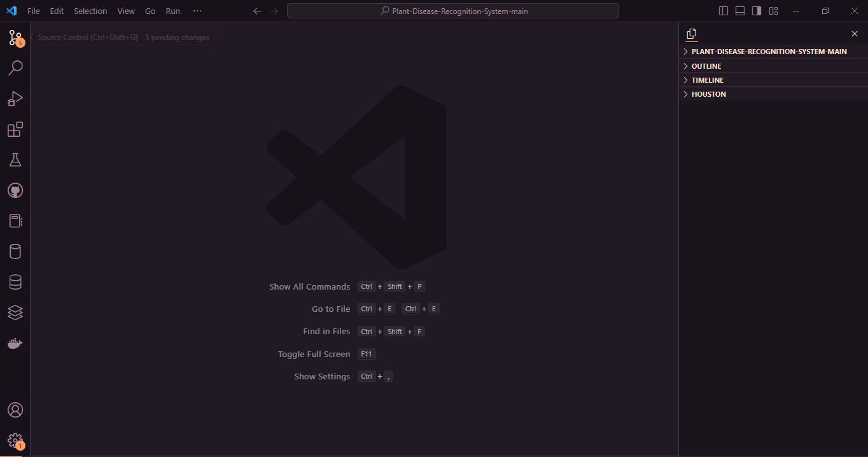Open the Go menu

(150, 11)
